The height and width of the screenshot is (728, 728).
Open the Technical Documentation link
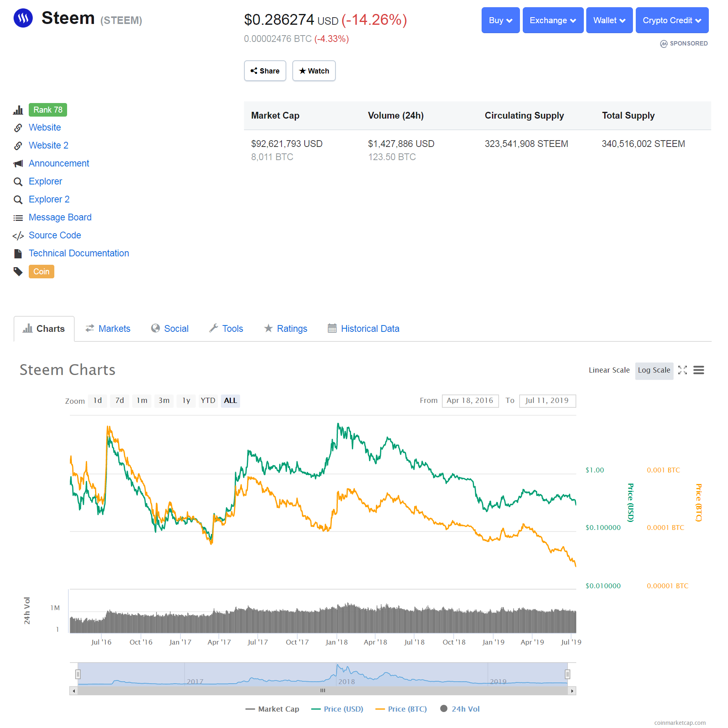coord(79,253)
